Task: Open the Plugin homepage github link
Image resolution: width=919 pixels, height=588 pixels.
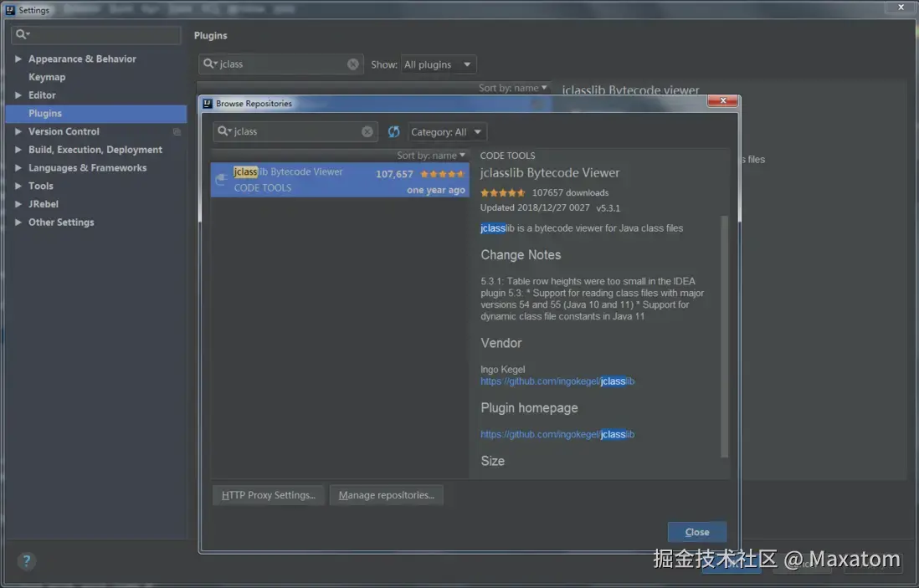Action: (x=557, y=435)
